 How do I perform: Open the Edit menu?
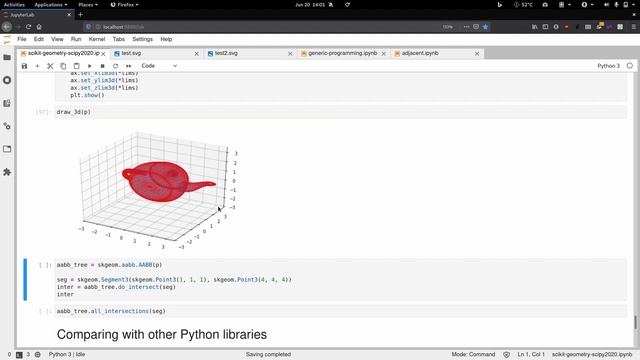click(39, 39)
